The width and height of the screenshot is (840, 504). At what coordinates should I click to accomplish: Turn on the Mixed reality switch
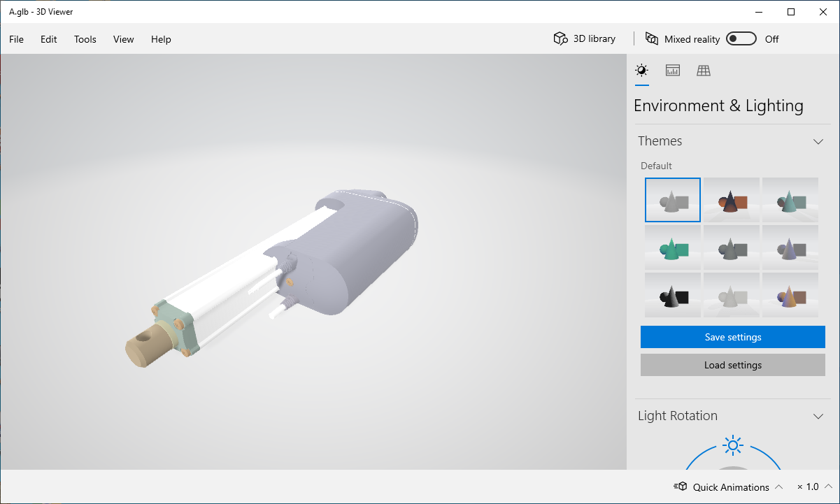[x=741, y=38]
